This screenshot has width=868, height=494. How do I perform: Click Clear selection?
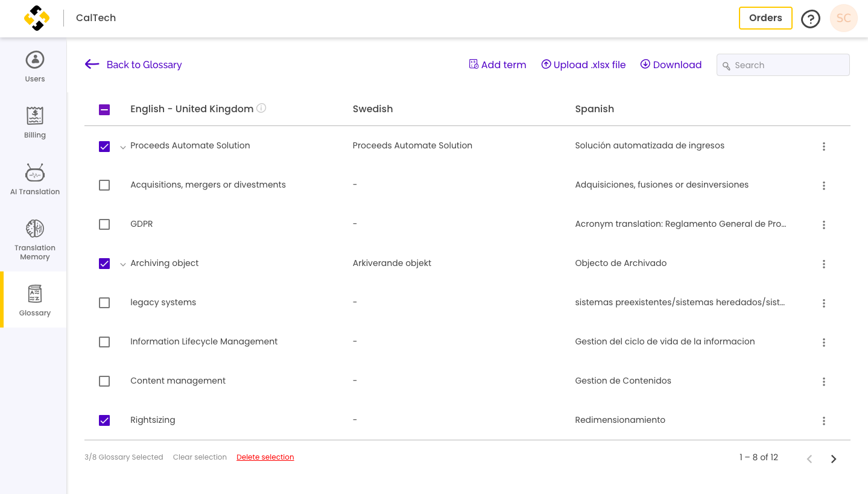pos(200,457)
